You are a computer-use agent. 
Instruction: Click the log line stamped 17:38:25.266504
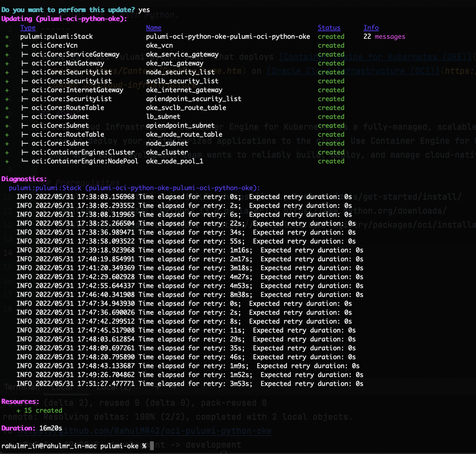pos(186,224)
